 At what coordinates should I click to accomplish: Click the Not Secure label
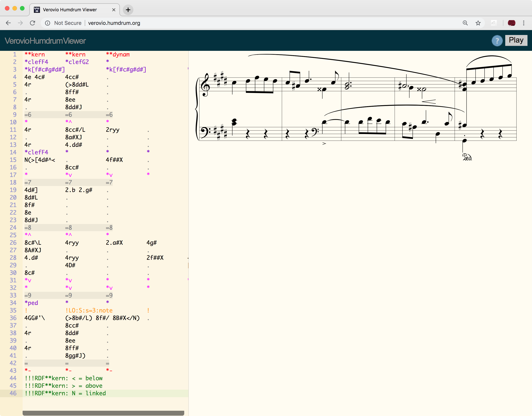pos(68,23)
